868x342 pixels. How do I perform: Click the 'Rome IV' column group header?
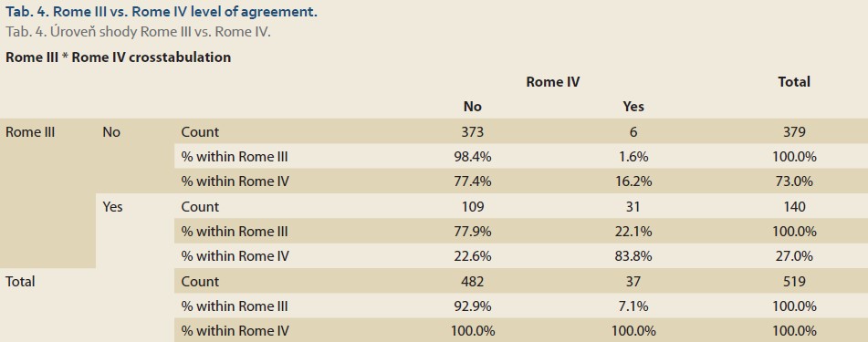point(552,82)
